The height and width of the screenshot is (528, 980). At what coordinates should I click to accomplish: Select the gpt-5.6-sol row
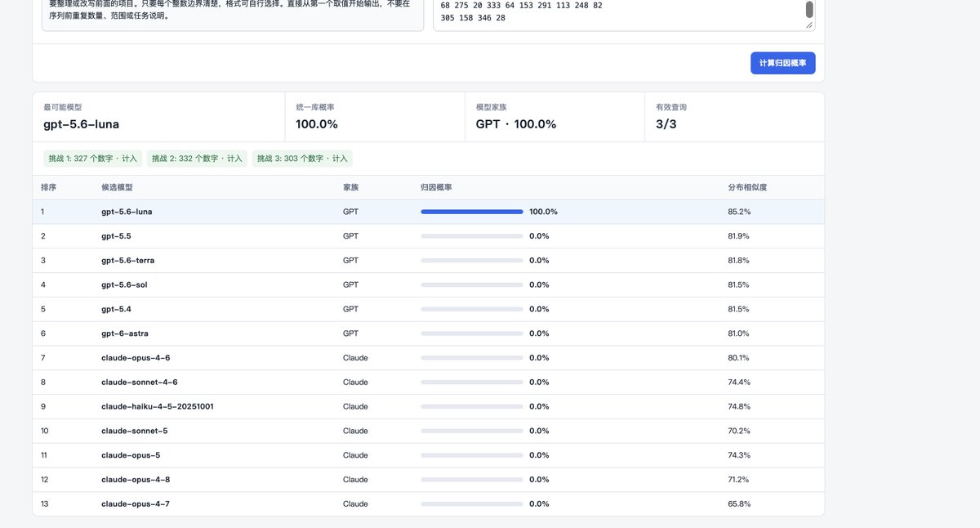click(428, 284)
